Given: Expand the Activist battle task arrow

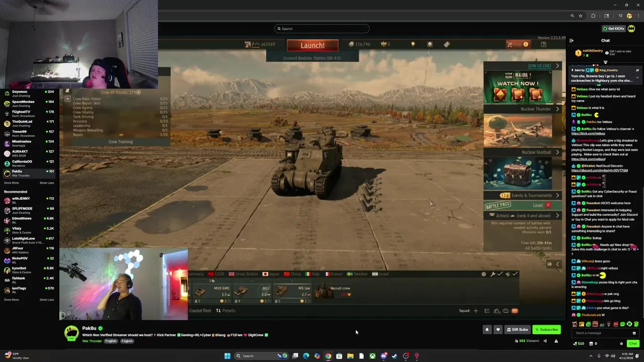Looking at the screenshot, I should point(557,216).
